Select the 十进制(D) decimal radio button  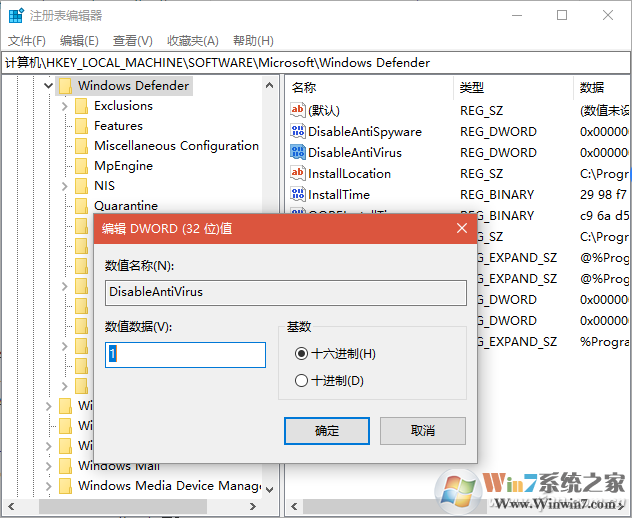(301, 381)
